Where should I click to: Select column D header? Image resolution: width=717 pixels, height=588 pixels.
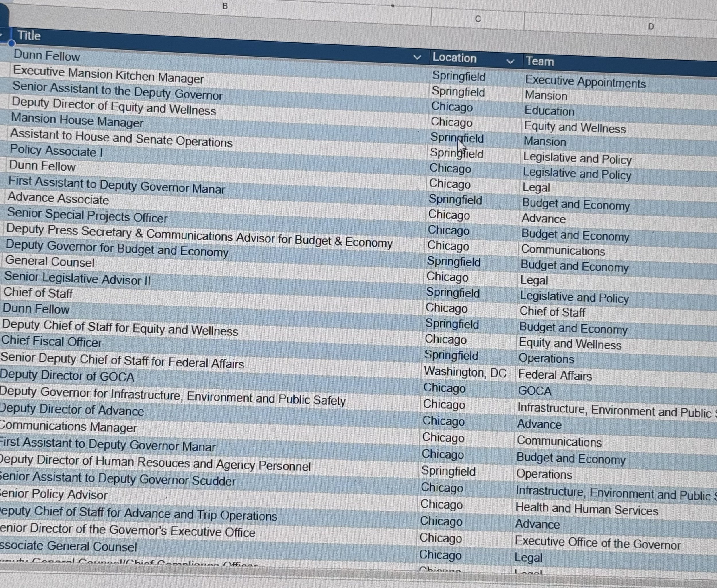[x=651, y=26]
